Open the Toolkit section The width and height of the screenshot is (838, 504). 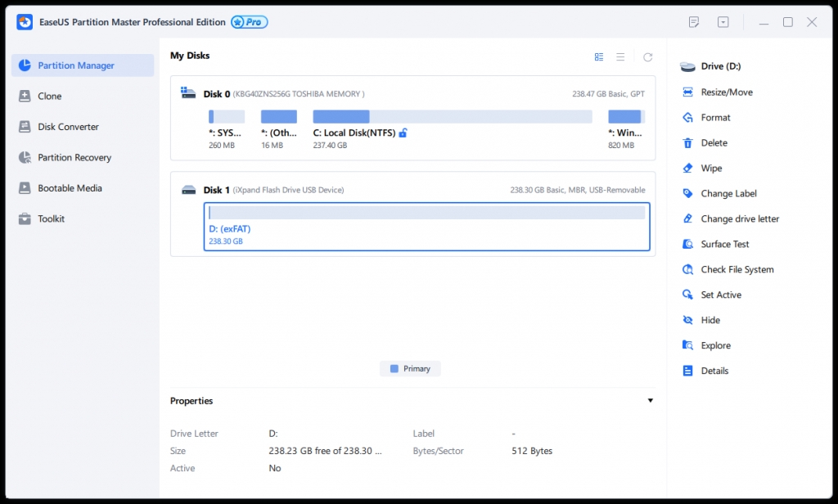click(51, 218)
